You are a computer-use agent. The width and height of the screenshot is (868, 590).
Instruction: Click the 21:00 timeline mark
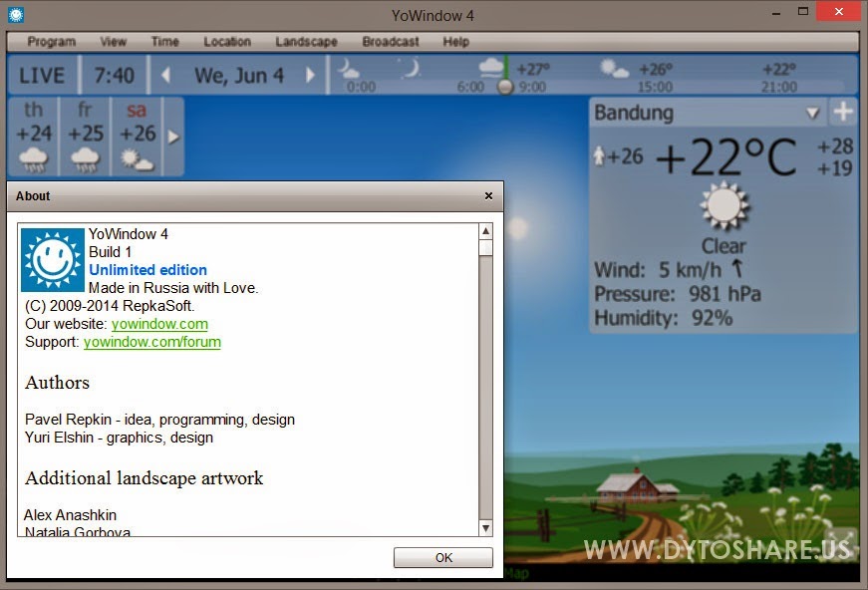click(779, 87)
